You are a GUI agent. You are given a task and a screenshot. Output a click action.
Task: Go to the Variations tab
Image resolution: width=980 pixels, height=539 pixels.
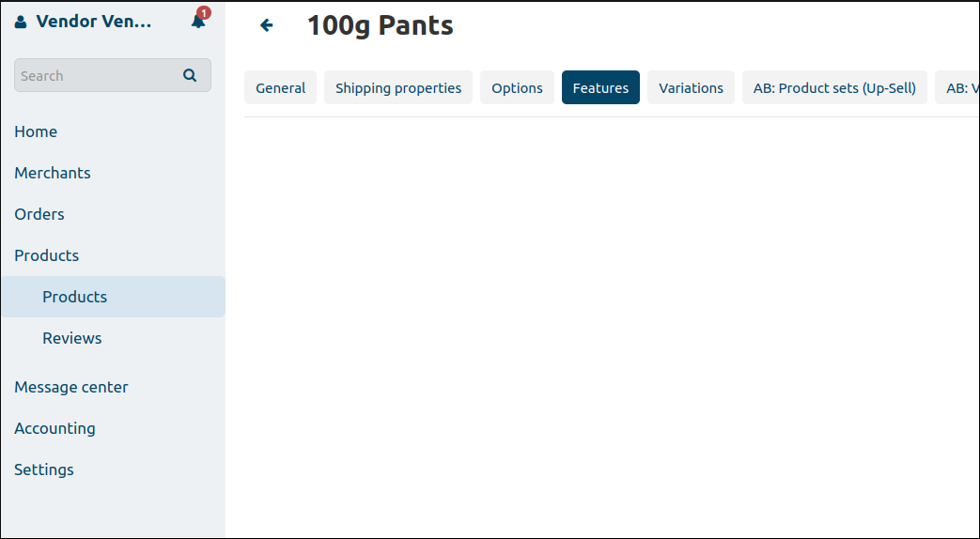[x=691, y=88]
